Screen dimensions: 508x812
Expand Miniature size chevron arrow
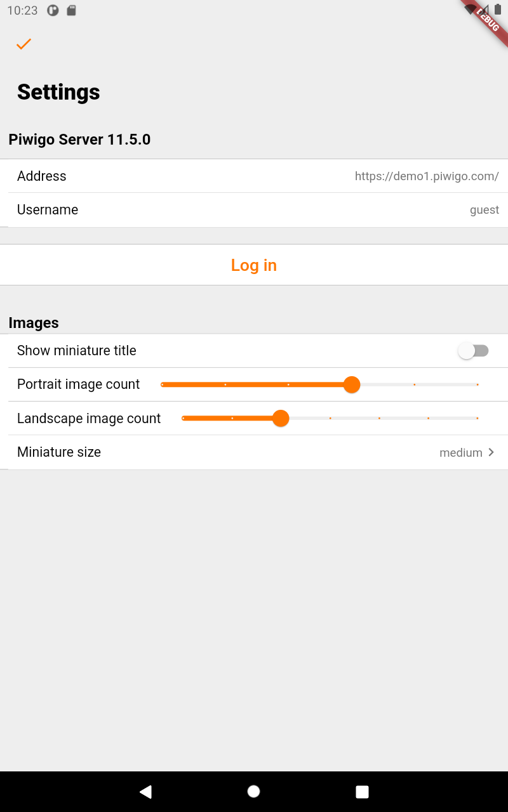coord(491,452)
